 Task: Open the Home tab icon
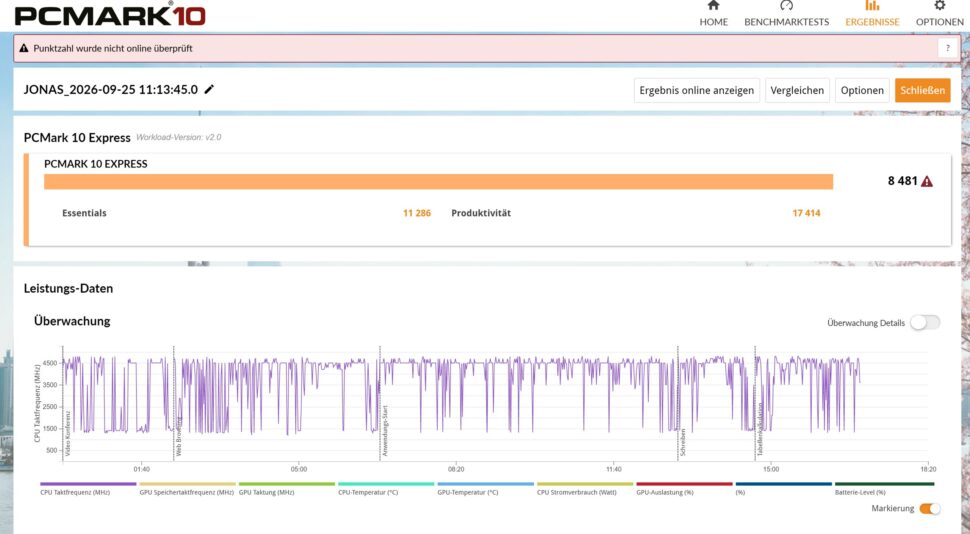tap(713, 6)
